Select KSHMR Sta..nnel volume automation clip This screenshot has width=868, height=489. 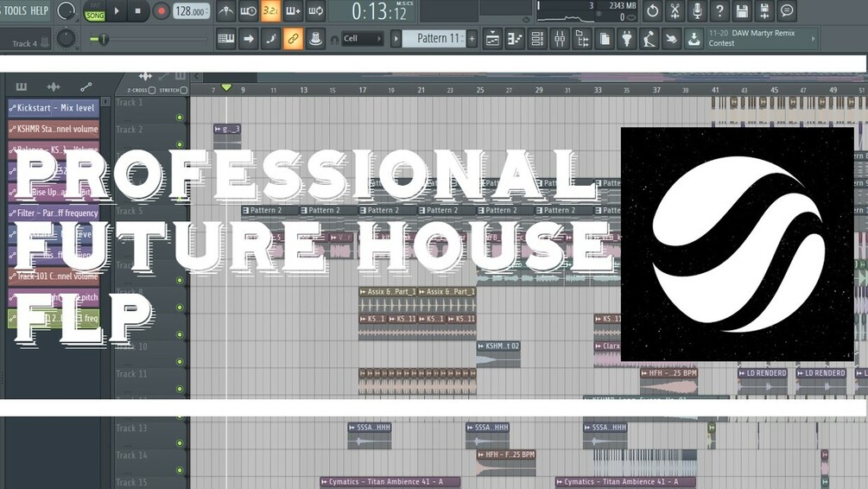click(54, 129)
